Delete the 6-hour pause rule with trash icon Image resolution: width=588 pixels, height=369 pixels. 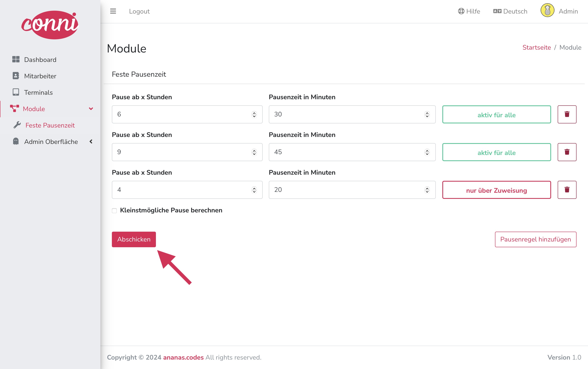567,114
